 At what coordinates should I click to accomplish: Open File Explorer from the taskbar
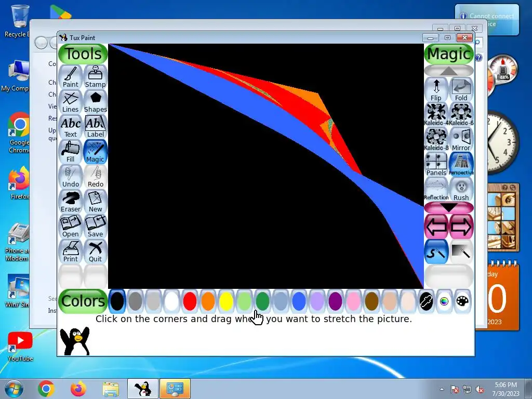pyautogui.click(x=111, y=389)
